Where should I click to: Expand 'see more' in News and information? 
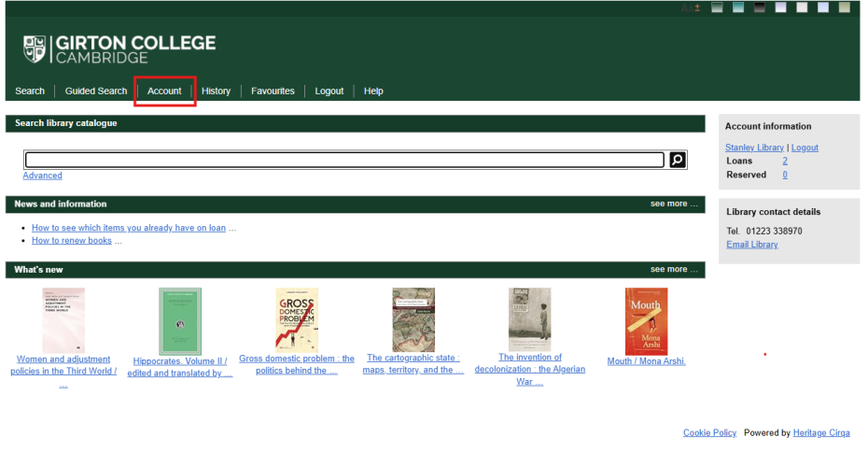(x=673, y=204)
